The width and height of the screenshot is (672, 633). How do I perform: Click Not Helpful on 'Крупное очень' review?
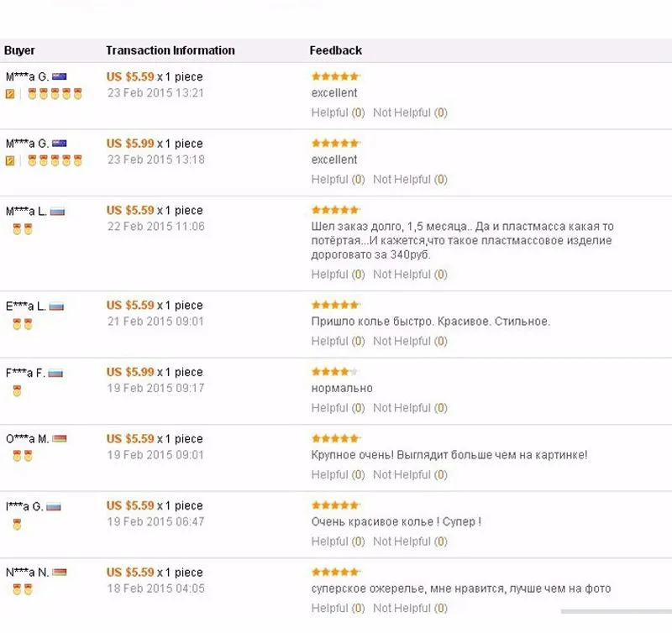[x=410, y=475]
